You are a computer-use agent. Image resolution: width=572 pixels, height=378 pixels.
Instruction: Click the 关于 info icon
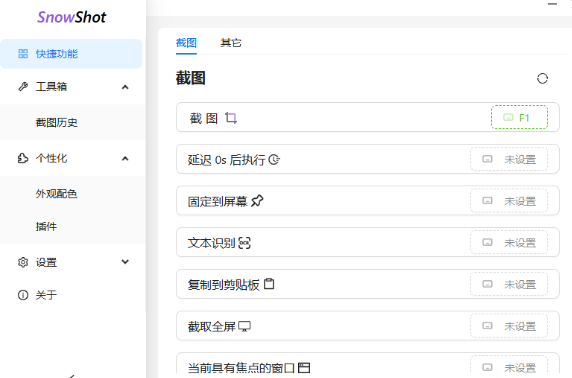pos(23,295)
